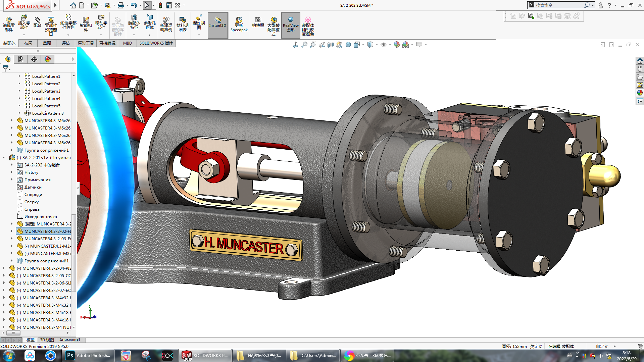
Task: Click Undo arrow in quick toolbar
Action: 134,5
